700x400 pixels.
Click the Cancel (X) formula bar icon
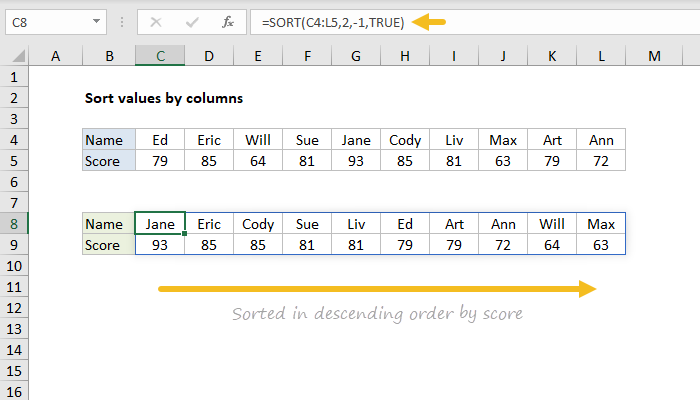pyautogui.click(x=156, y=22)
